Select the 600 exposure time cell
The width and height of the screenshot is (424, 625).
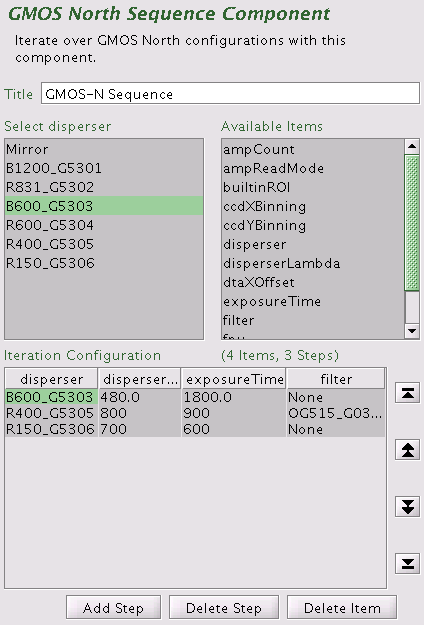click(234, 429)
